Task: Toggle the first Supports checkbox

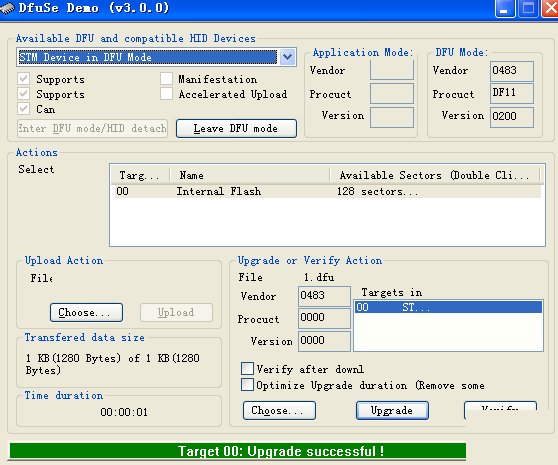Action: pyautogui.click(x=24, y=79)
